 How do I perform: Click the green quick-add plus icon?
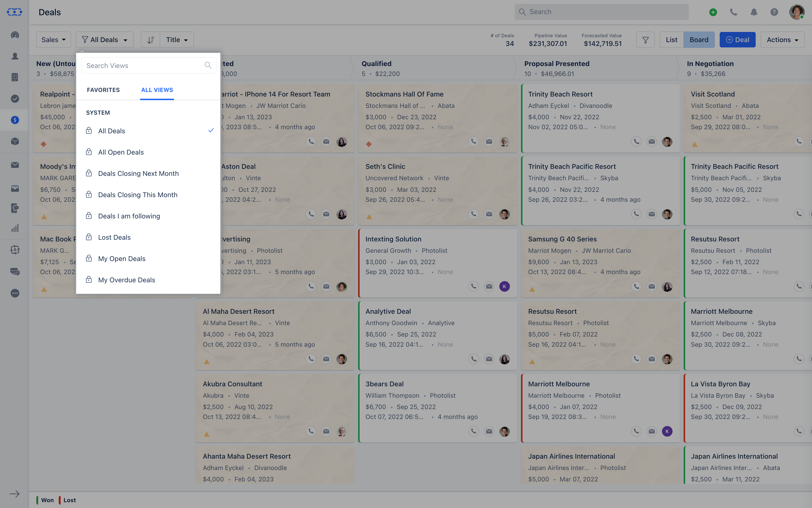pos(713,12)
